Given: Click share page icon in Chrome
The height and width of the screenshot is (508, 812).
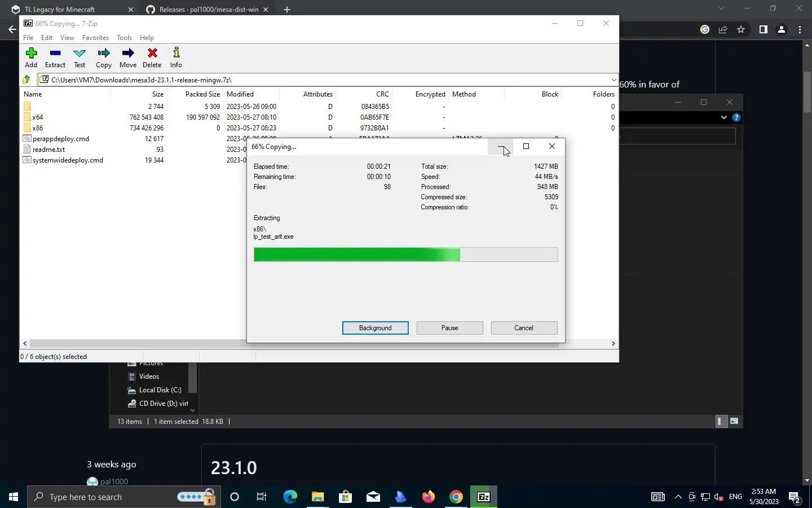Looking at the screenshot, I should click(x=723, y=29).
